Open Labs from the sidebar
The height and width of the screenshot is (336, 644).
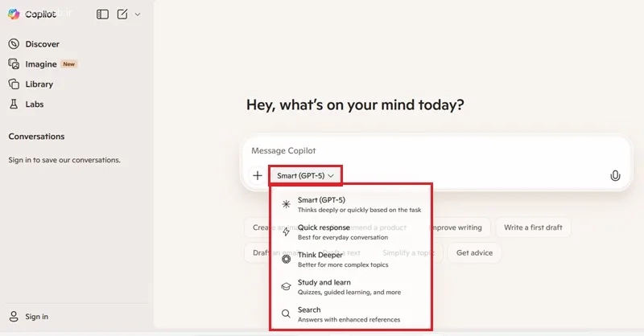pyautogui.click(x=34, y=104)
